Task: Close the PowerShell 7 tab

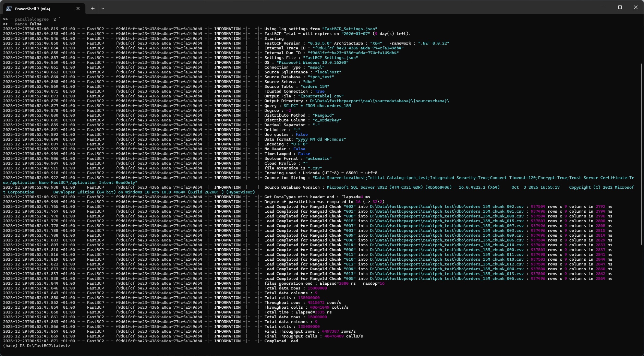Action: tap(78, 9)
